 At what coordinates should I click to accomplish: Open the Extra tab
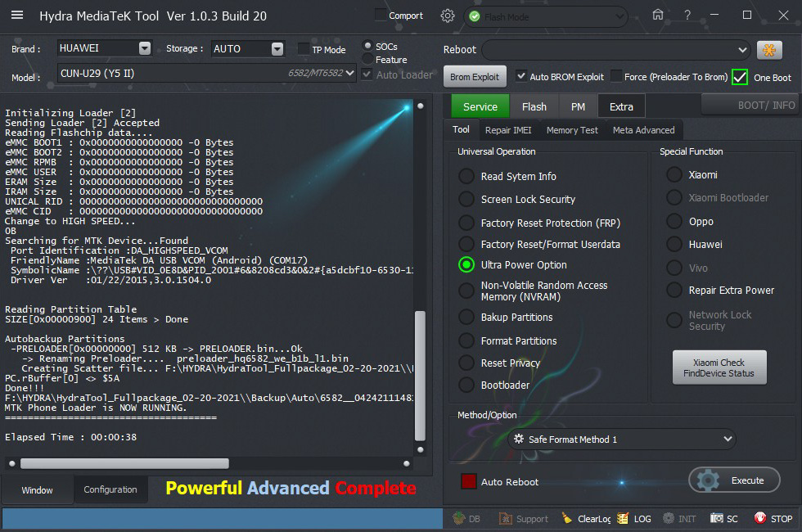coord(621,106)
